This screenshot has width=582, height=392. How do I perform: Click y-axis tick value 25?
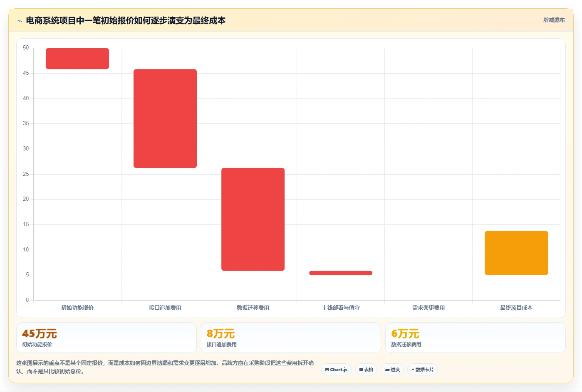point(26,174)
